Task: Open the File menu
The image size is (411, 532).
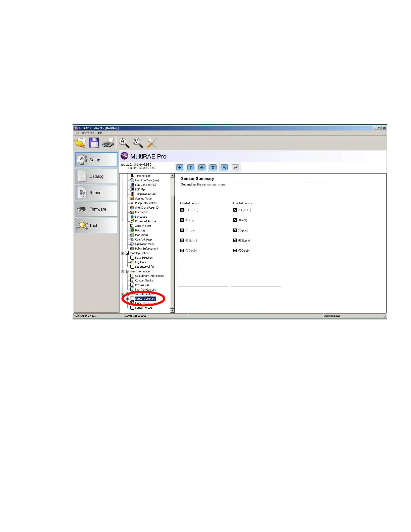Action: [x=77, y=133]
